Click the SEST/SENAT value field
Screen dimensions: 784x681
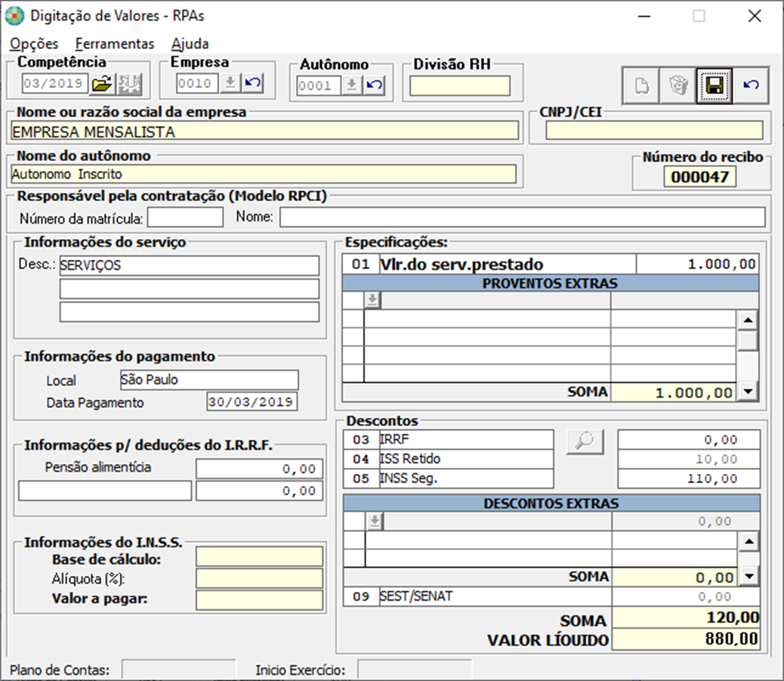(x=686, y=596)
